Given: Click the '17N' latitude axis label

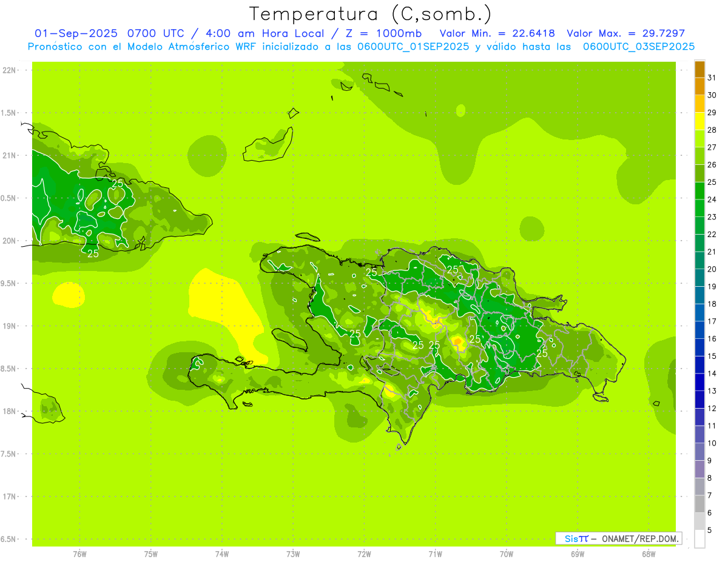Looking at the screenshot, I should [10, 497].
